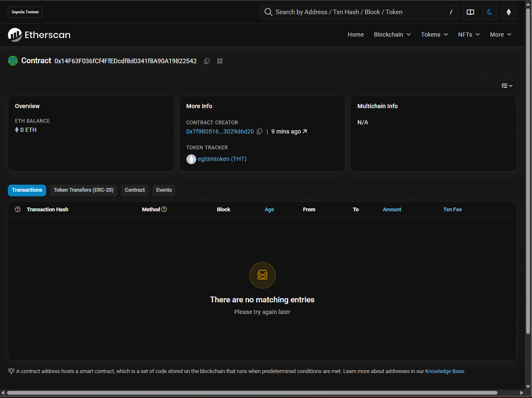This screenshot has width=532, height=398.
Task: Click the 'From' column header
Action: 309,210
